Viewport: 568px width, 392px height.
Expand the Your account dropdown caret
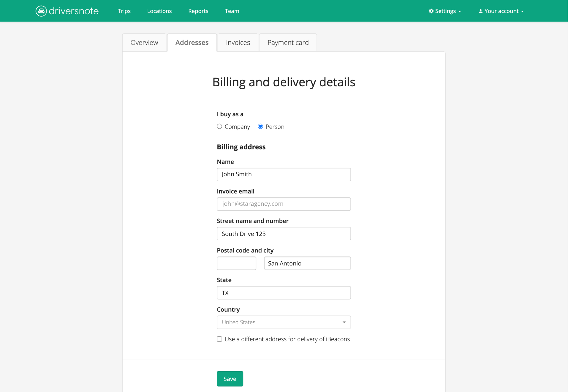522,12
